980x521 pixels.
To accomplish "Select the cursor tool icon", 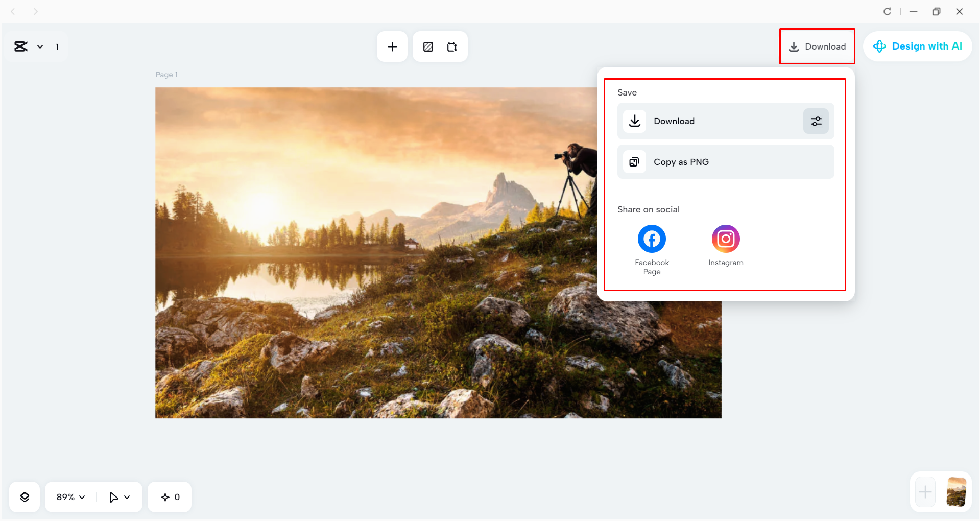I will click(x=114, y=496).
